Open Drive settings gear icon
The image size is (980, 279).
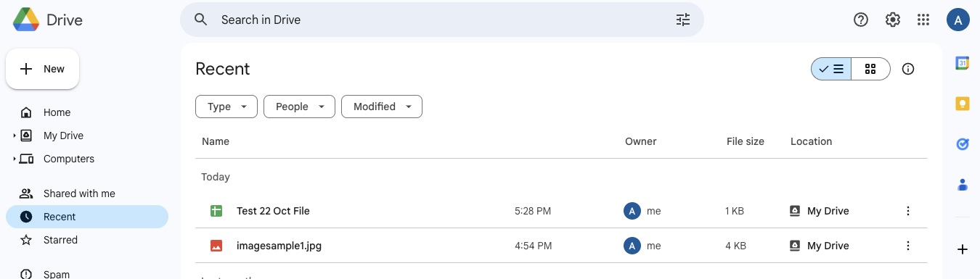click(893, 20)
